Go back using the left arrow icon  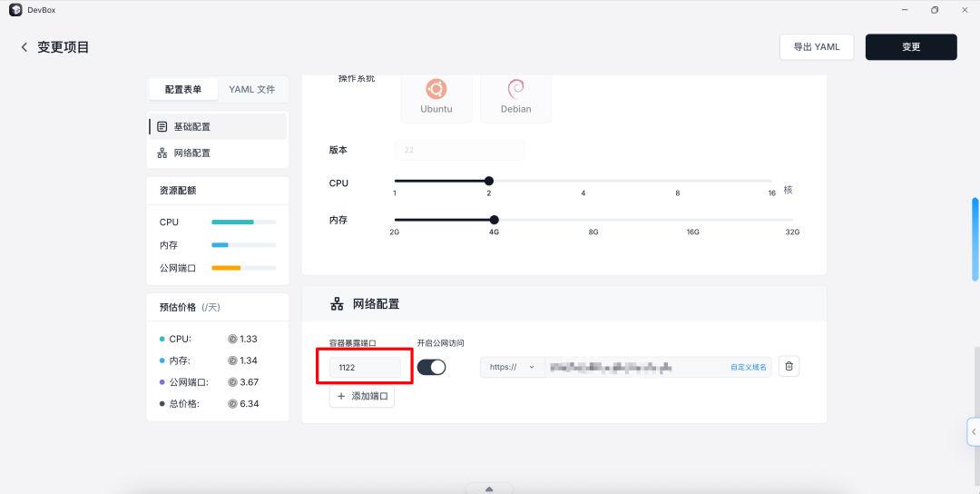[24, 47]
